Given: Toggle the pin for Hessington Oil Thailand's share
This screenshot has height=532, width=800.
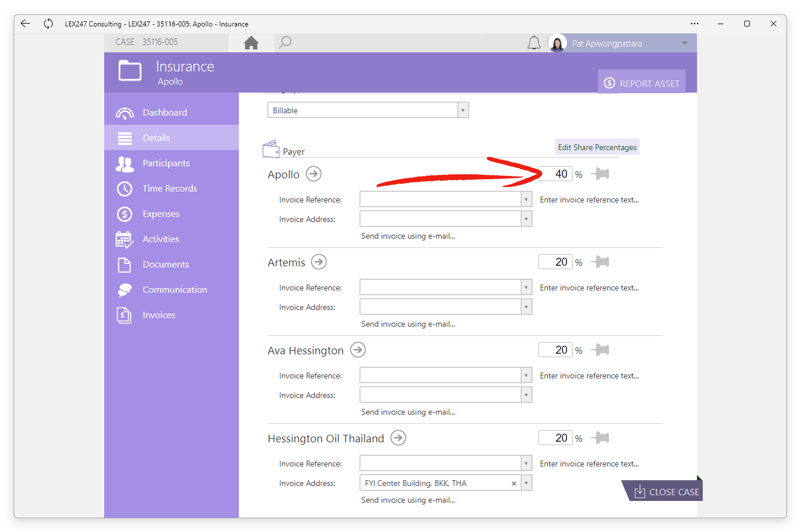Looking at the screenshot, I should (x=600, y=438).
